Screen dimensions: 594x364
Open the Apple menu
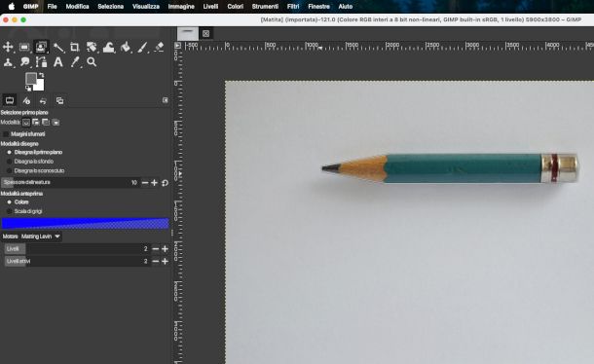point(12,7)
